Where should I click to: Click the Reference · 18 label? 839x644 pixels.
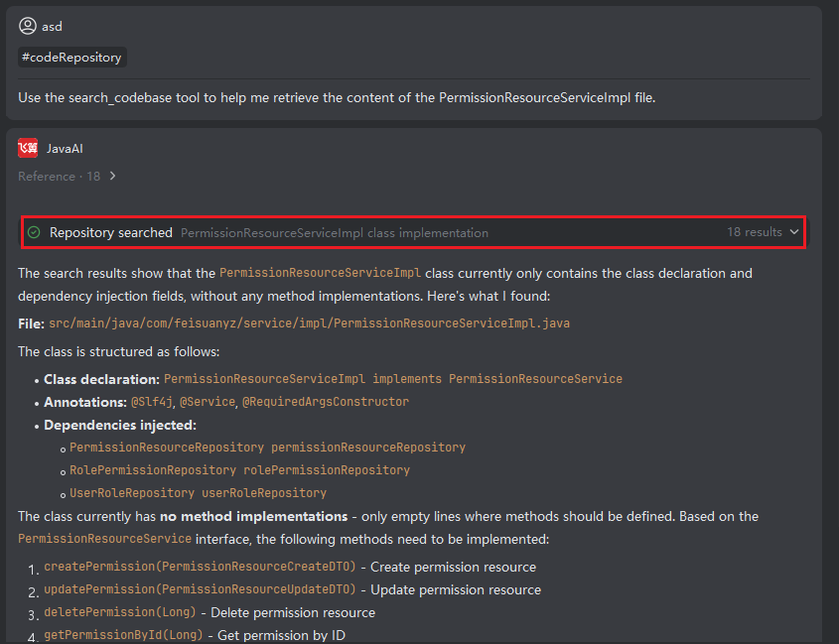pyautogui.click(x=59, y=177)
